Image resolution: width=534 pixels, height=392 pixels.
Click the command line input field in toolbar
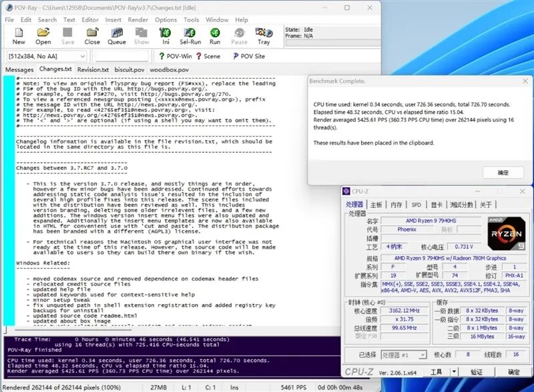point(122,56)
